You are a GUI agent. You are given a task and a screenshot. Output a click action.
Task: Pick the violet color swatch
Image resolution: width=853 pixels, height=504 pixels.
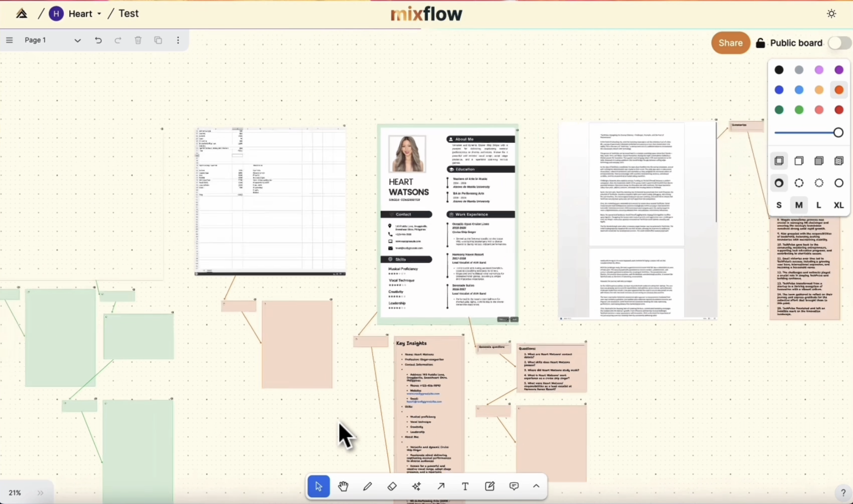(x=839, y=70)
